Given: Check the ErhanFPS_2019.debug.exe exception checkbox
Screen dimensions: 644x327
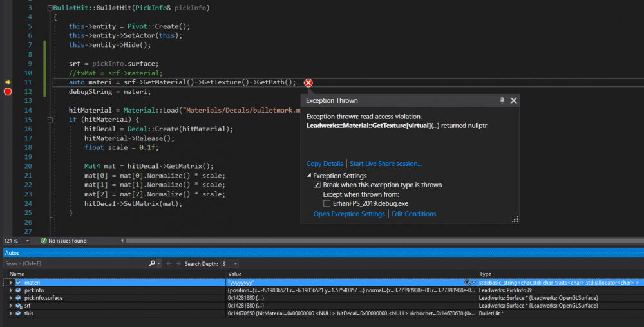Looking at the screenshot, I should pos(327,203).
